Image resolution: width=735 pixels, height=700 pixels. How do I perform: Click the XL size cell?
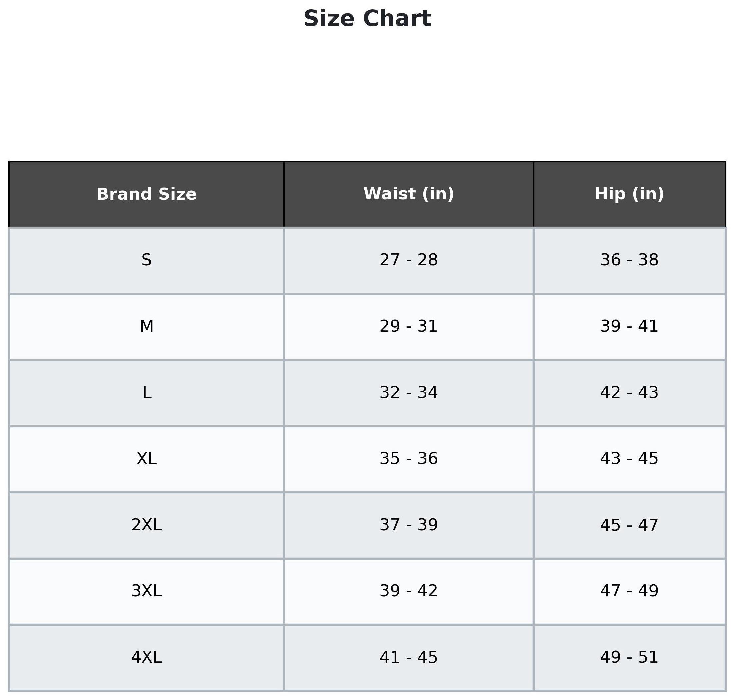pyautogui.click(x=146, y=459)
